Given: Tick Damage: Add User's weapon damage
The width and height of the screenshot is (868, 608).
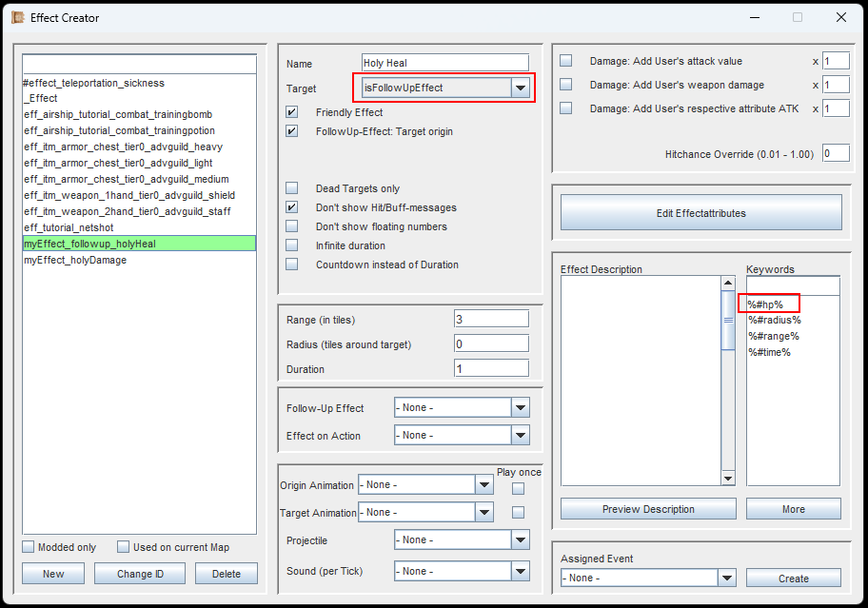Looking at the screenshot, I should click(x=566, y=85).
